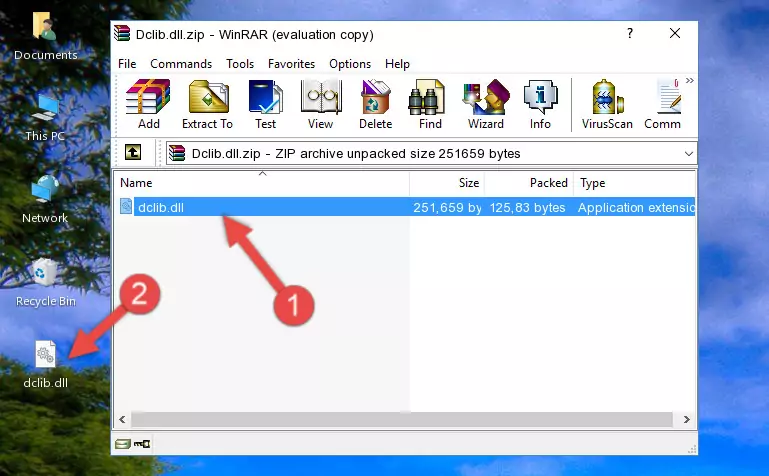Select the This PC desktop icon
This screenshot has width=769, height=476.
point(45,118)
